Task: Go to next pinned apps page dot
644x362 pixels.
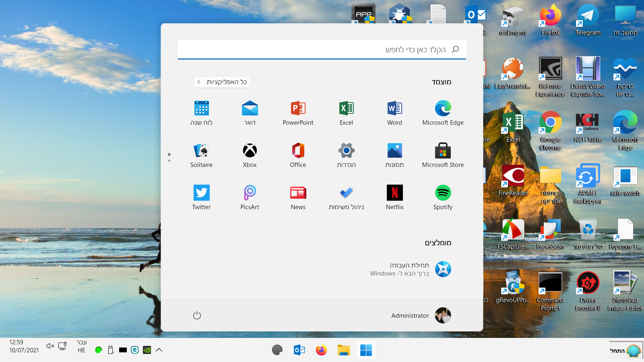Action: [x=169, y=161]
